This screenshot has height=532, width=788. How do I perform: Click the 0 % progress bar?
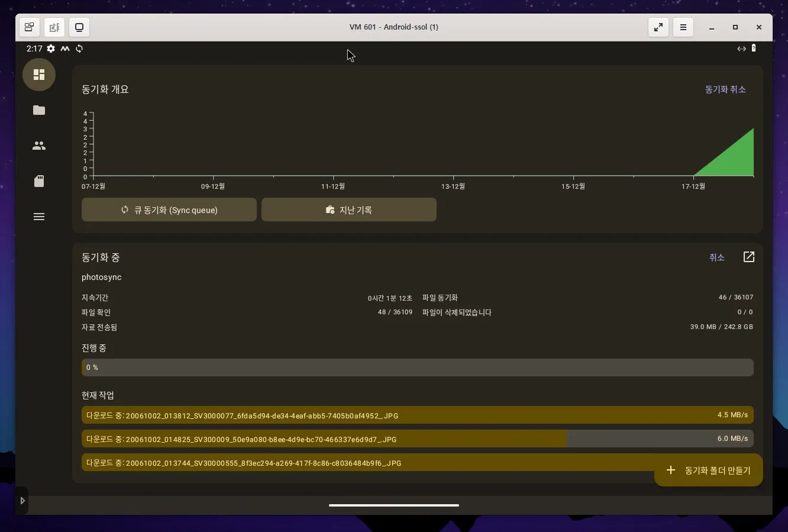(418, 367)
